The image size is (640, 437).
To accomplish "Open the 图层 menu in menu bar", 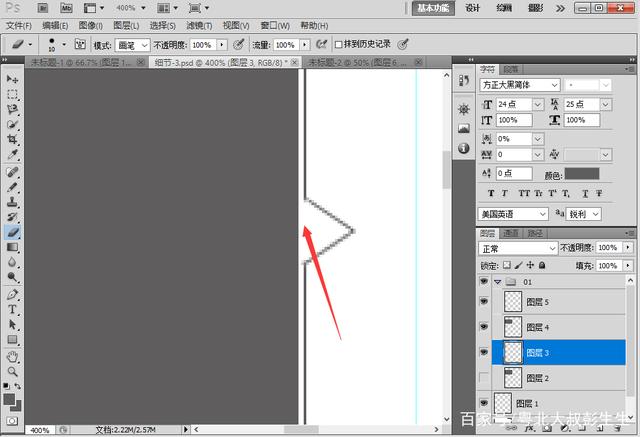I will pos(126,26).
